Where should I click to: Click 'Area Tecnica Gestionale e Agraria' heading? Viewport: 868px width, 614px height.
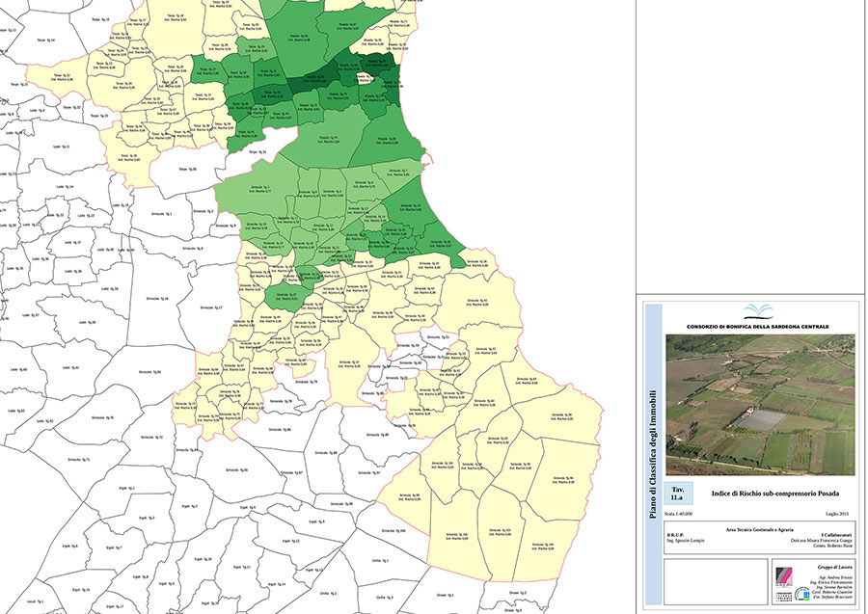click(x=760, y=530)
